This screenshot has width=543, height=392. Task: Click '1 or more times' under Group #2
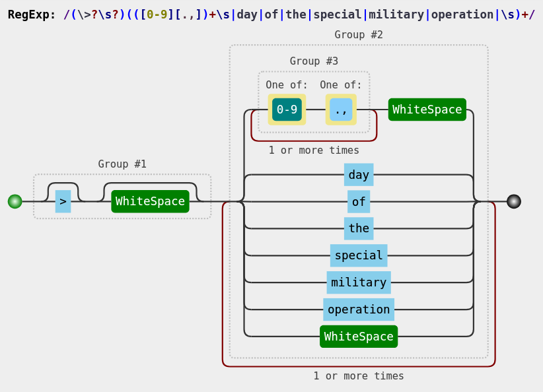(x=359, y=376)
